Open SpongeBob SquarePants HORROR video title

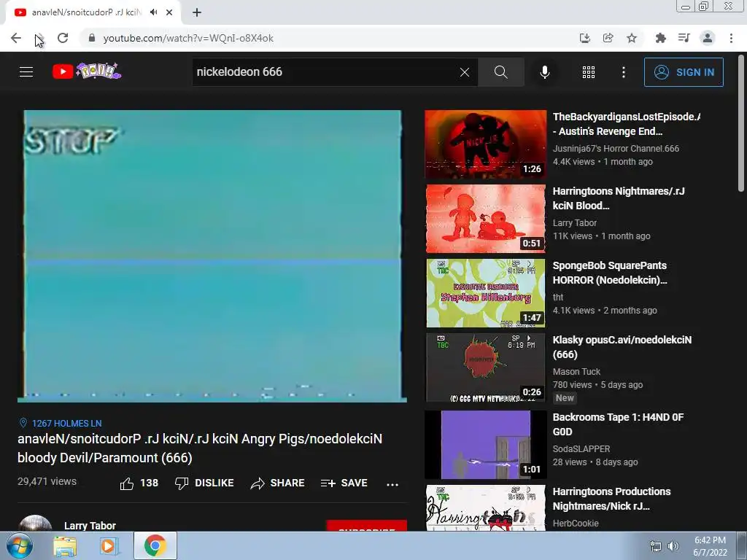point(610,273)
